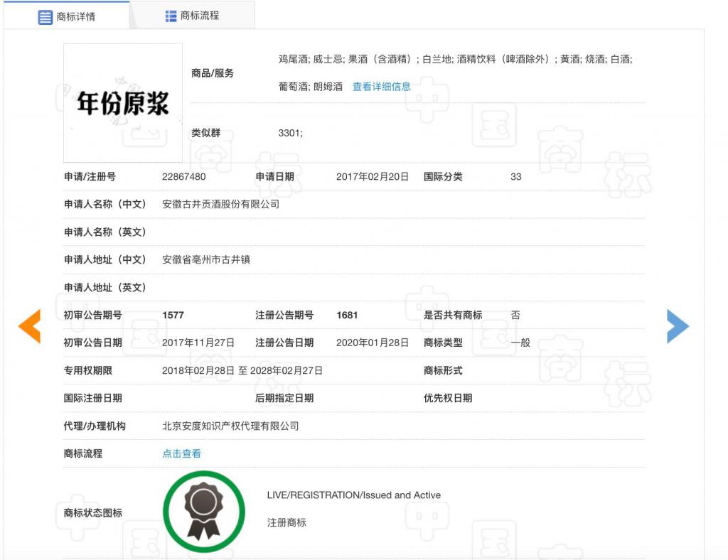Select the registration number 22867480
This screenshot has height=560, width=728.
pos(184,176)
